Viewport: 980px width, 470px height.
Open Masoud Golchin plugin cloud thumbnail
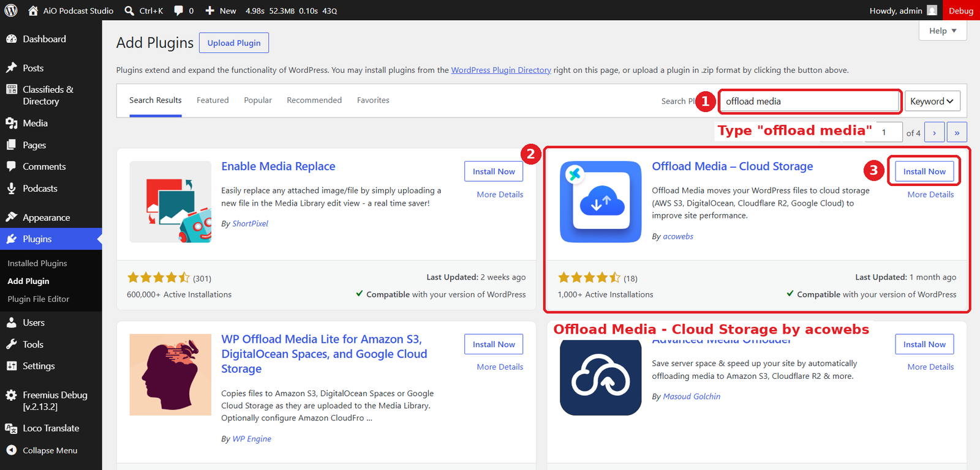pyautogui.click(x=601, y=378)
